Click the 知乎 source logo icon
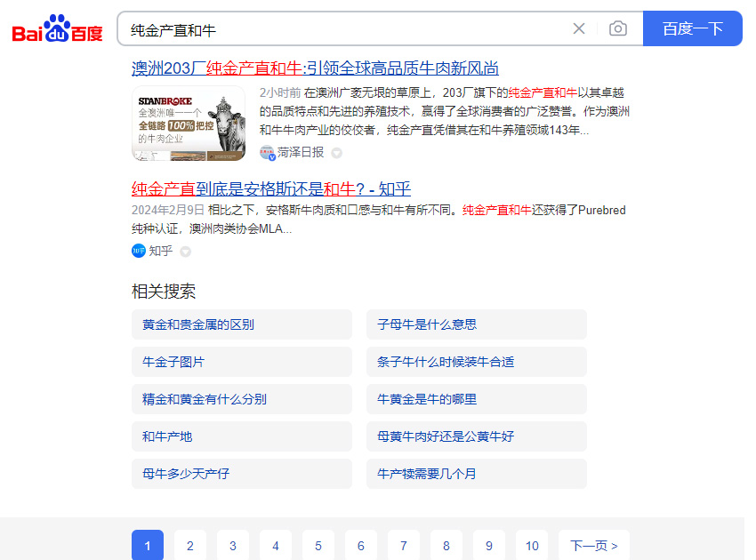 pos(138,251)
